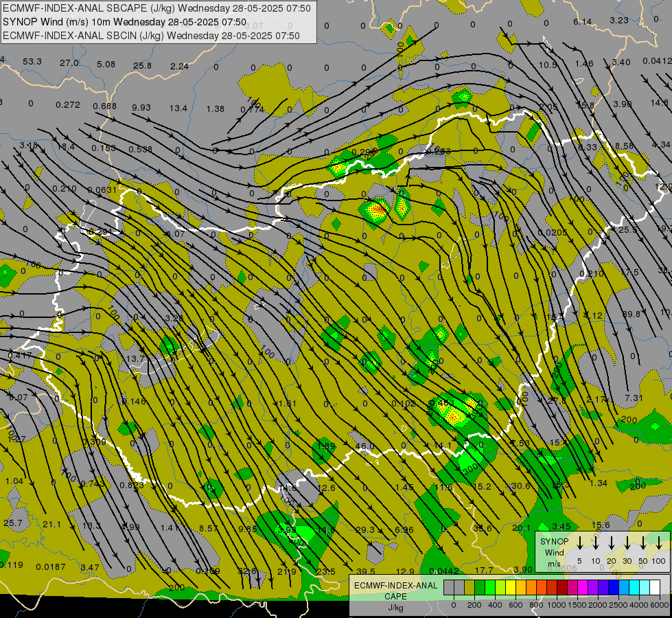Click the 7.31 value on the map

[x=634, y=398]
